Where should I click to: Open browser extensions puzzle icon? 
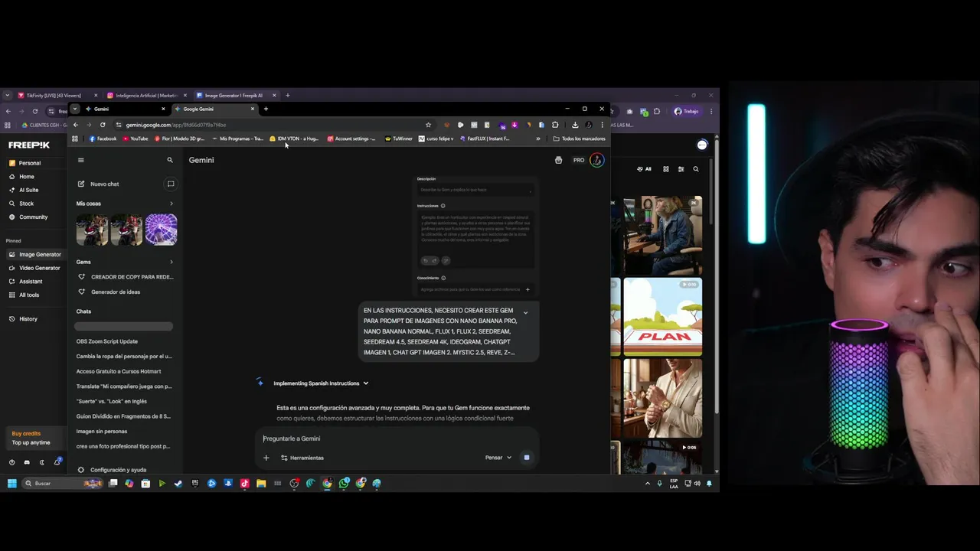[x=556, y=125]
